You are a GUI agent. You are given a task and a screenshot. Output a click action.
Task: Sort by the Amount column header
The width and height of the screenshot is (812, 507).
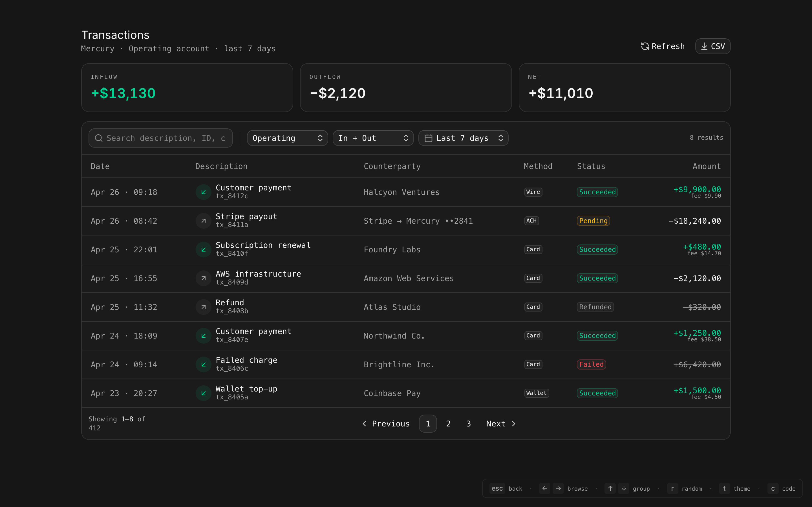click(706, 166)
